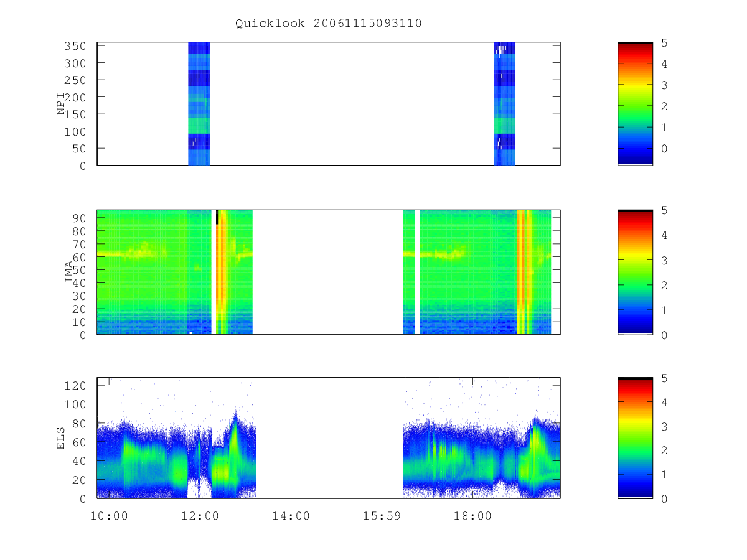This screenshot has height=560, width=747.
Task: Select the NPI axis label
Action: click(62, 104)
